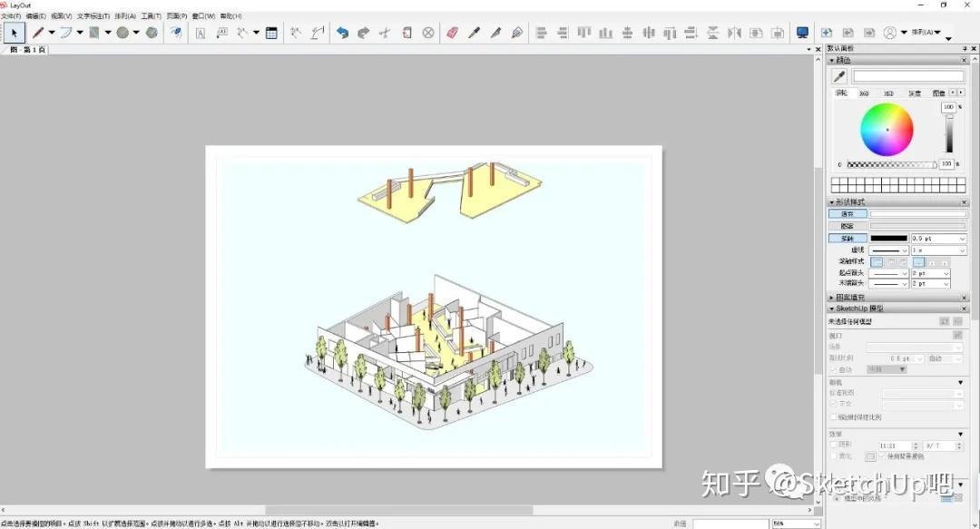Select the Rectangle tool

pos(93,33)
